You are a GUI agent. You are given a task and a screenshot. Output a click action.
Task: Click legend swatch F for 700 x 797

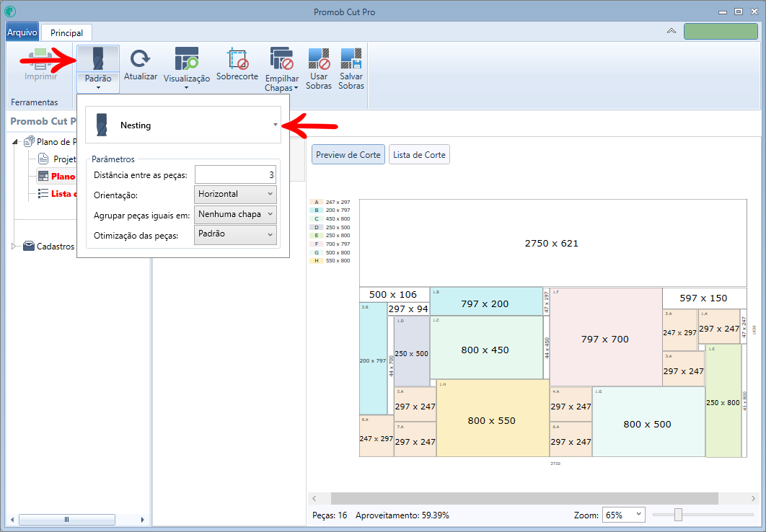pyautogui.click(x=316, y=244)
